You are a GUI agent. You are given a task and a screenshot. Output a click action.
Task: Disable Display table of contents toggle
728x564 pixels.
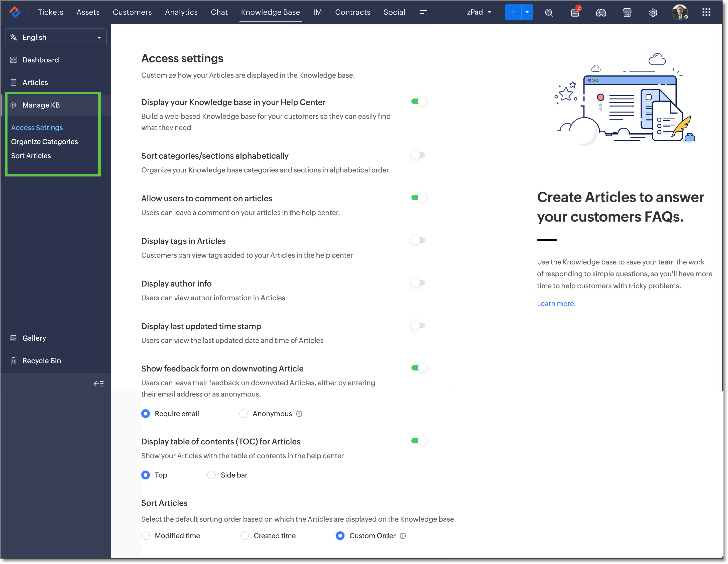419,441
